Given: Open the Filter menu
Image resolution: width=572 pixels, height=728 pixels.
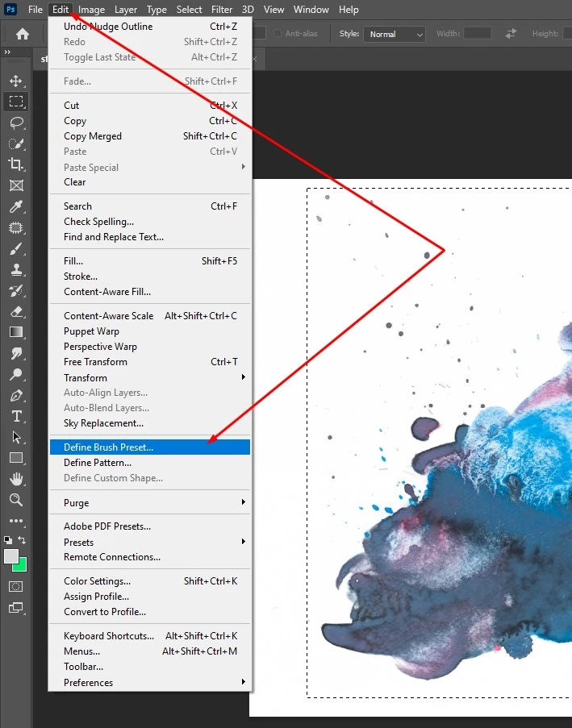Looking at the screenshot, I should [x=222, y=10].
